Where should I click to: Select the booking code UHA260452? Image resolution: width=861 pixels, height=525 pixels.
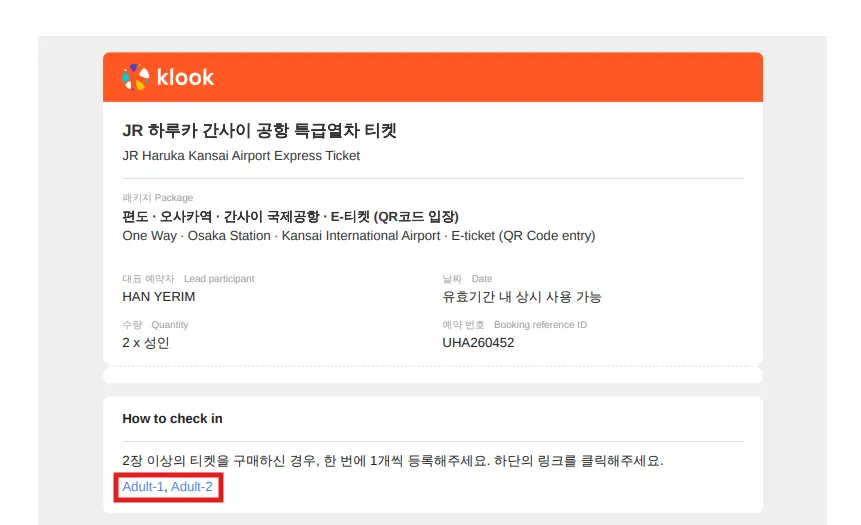pyautogui.click(x=478, y=343)
